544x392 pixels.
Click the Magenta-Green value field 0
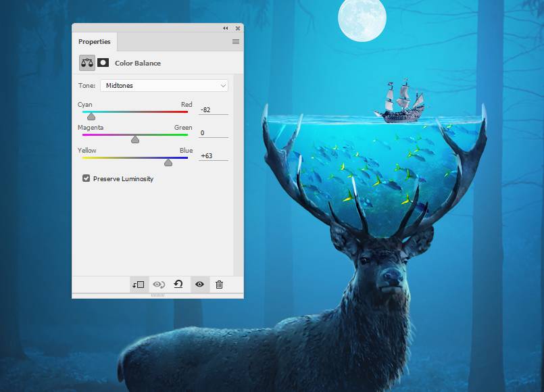tap(214, 133)
